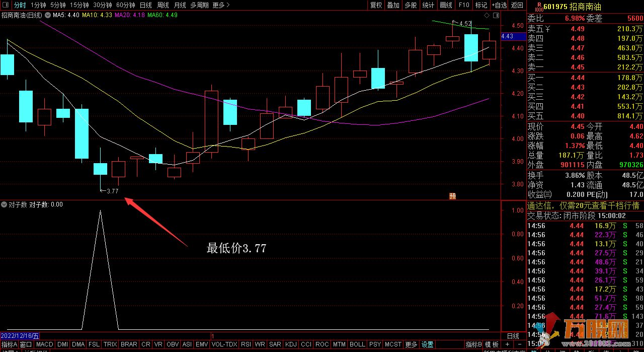The width and height of the screenshot is (644, 352).
Task: Select the 60分钟 period tab
Action: [126, 5]
